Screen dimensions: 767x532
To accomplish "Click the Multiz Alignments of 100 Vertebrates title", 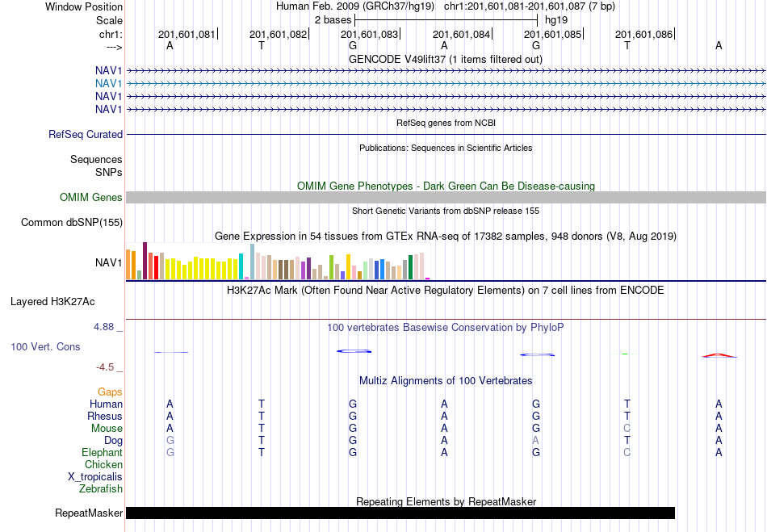I will click(x=446, y=381).
